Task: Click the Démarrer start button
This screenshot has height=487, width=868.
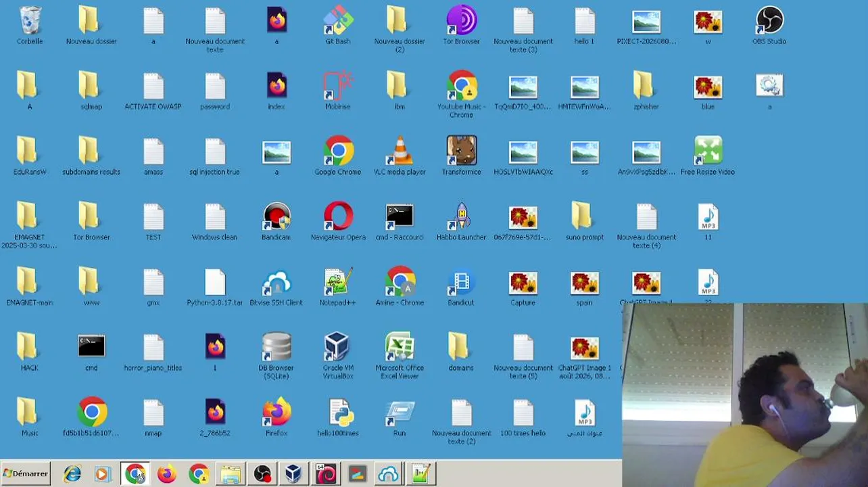Action: pyautogui.click(x=26, y=473)
